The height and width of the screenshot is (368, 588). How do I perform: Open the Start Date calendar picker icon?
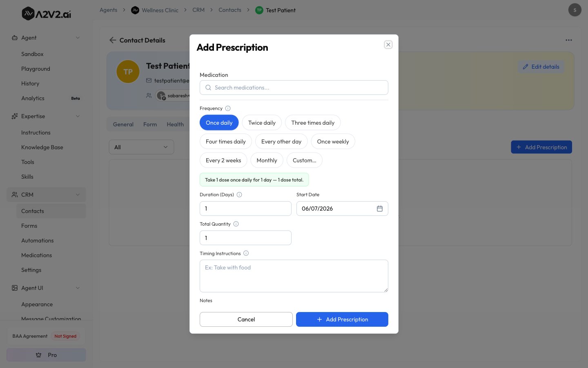(x=380, y=209)
